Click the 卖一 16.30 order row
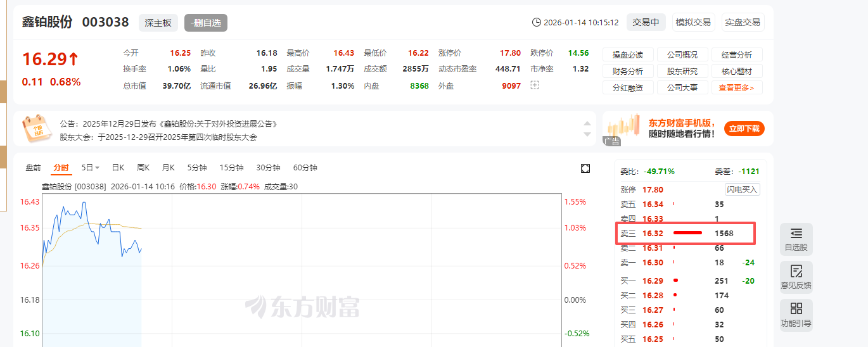This screenshot has width=868, height=347. pyautogui.click(x=690, y=262)
